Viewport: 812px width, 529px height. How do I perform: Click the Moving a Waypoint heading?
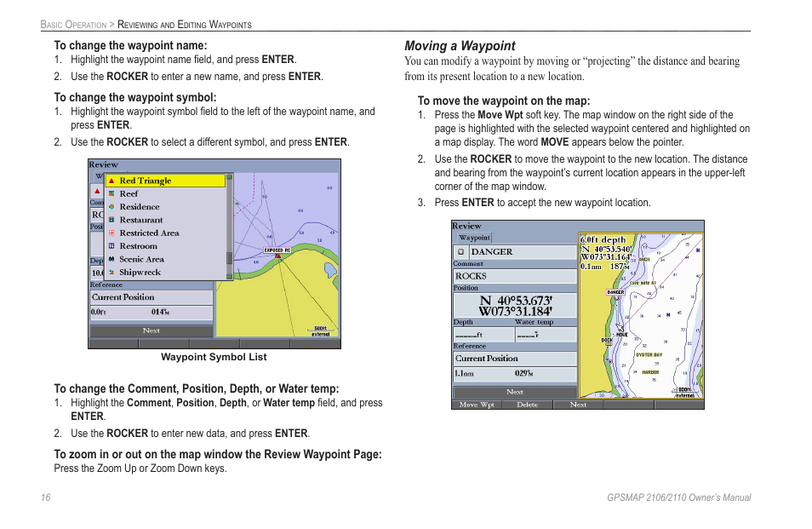click(x=460, y=46)
